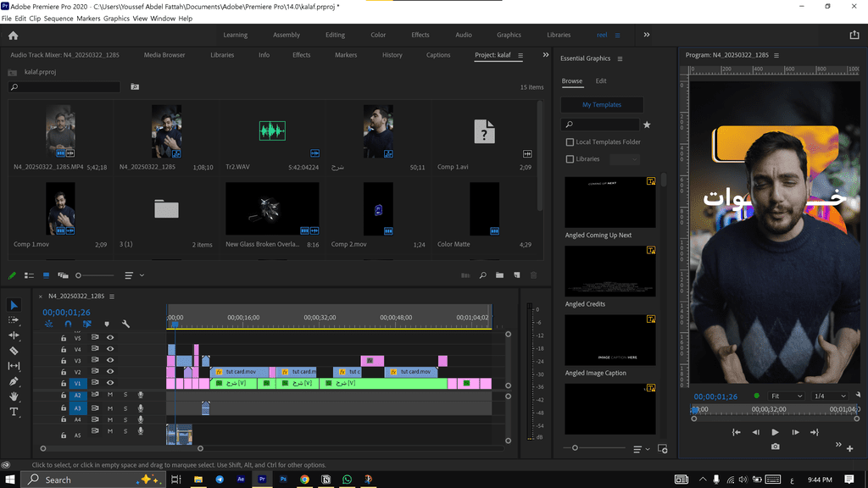Viewport: 868px width, 488px height.
Task: Hide track V3 with eye icon
Action: click(110, 361)
